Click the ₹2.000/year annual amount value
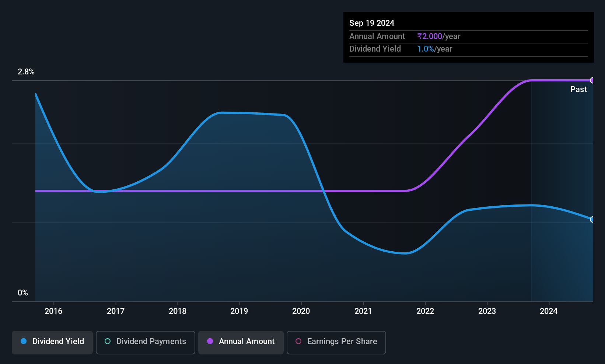This screenshot has height=364, width=605. [x=439, y=36]
